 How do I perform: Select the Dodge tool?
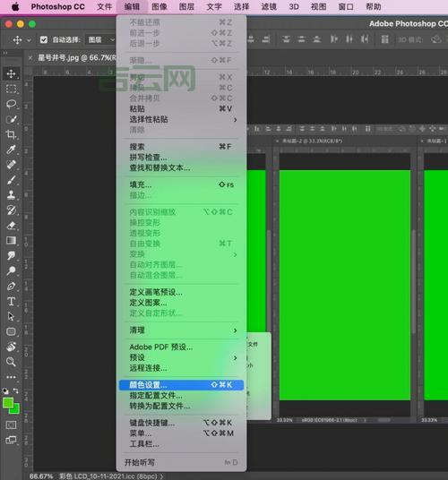(x=12, y=271)
